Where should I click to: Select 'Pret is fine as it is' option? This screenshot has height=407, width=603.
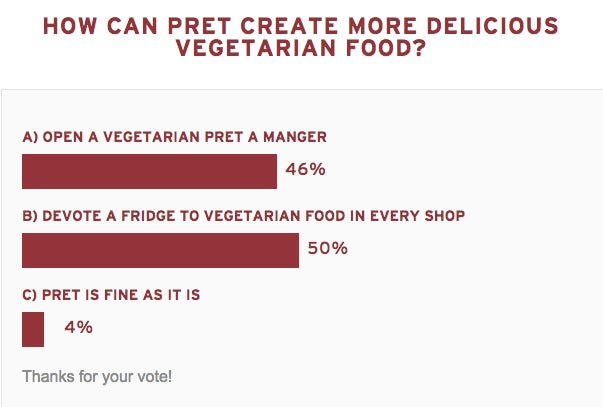click(x=111, y=295)
